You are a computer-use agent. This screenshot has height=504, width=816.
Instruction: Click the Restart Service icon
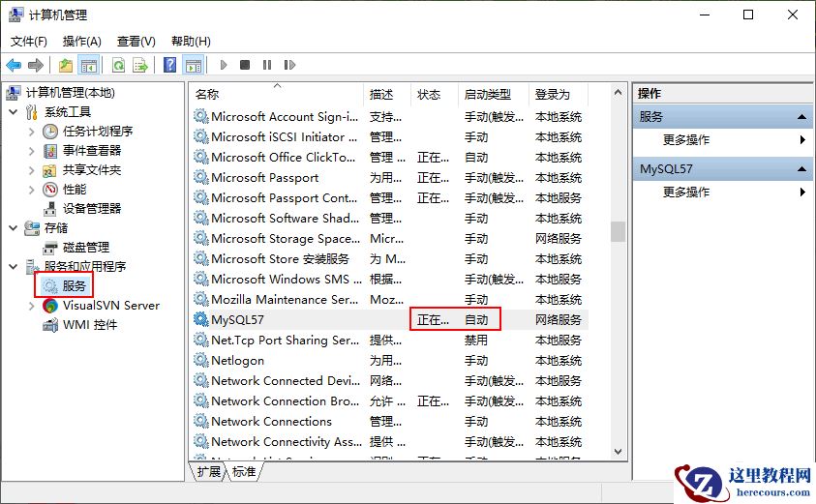(289, 65)
